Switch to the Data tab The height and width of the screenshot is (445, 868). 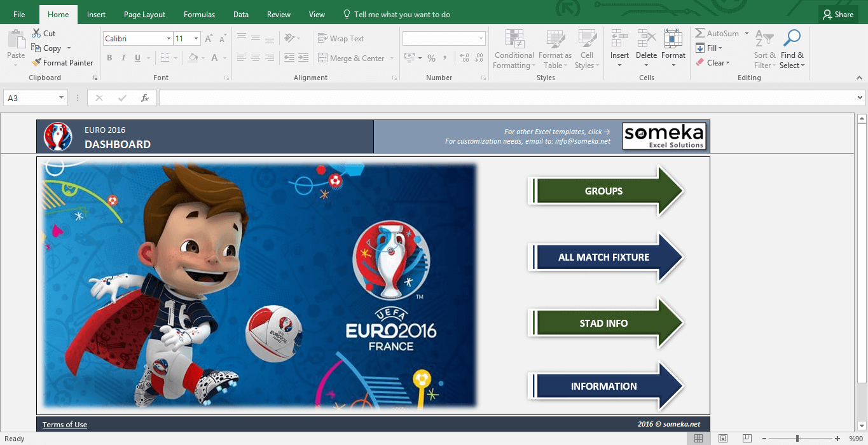pyautogui.click(x=241, y=15)
